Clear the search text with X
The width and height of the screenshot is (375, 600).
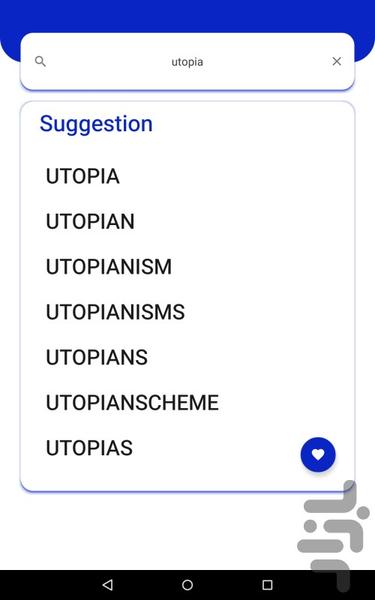[x=337, y=61]
